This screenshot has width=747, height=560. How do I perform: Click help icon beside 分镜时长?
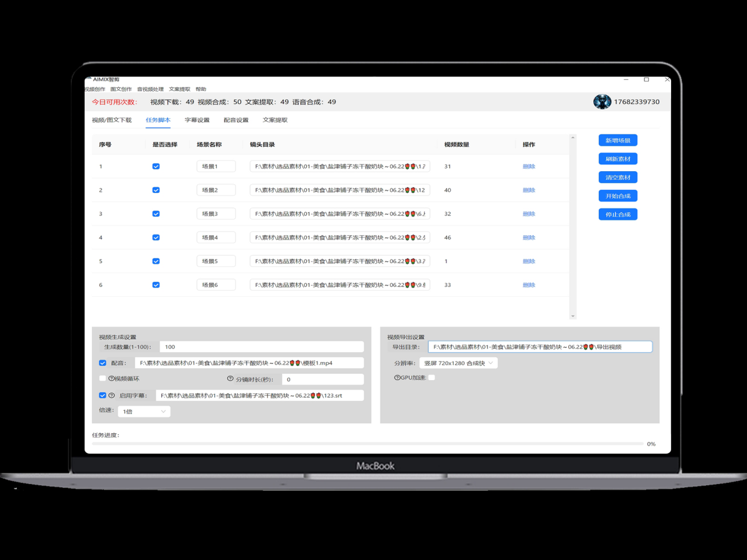coord(230,378)
